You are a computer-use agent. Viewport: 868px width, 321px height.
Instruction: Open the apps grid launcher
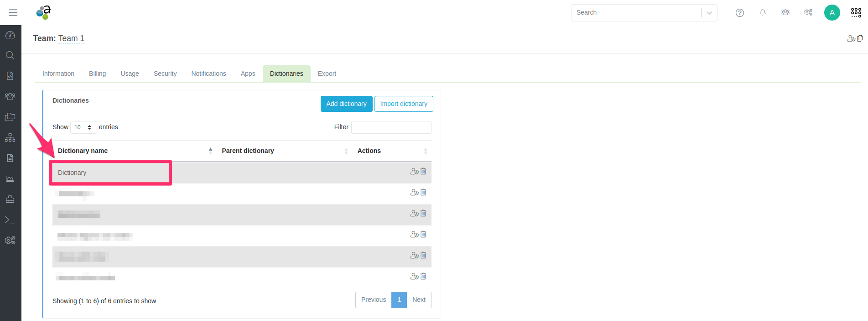(x=856, y=13)
